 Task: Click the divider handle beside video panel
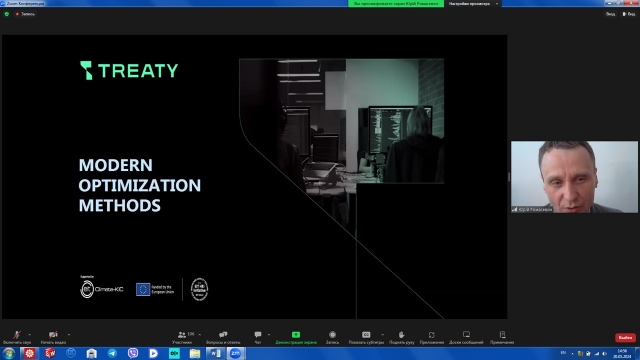[509, 177]
